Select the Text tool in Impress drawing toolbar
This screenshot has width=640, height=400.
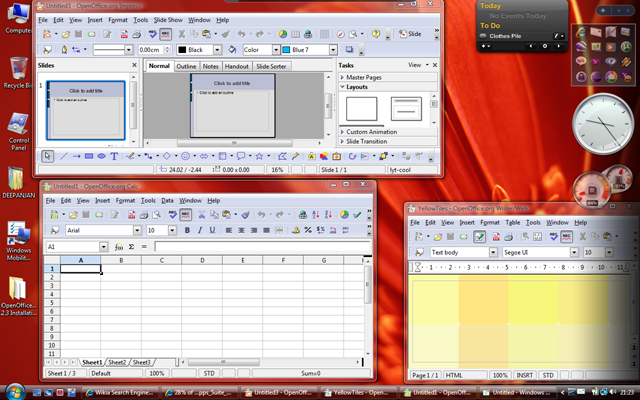(114, 156)
